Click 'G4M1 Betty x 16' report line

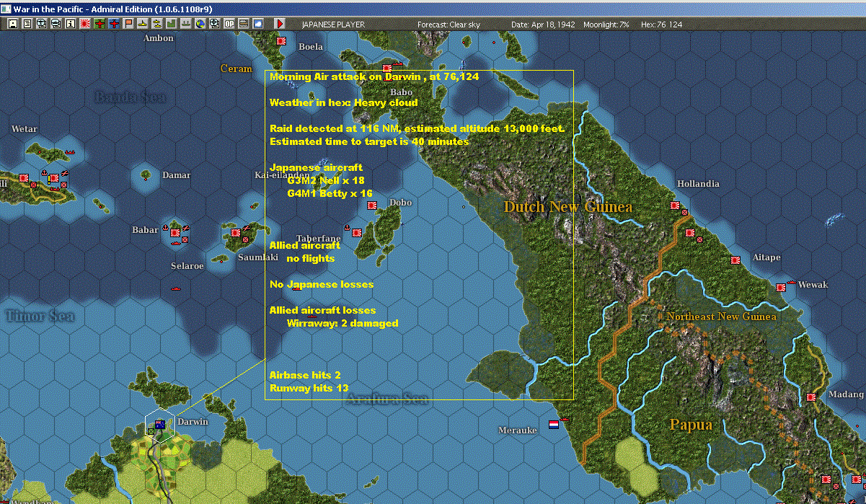[330, 193]
